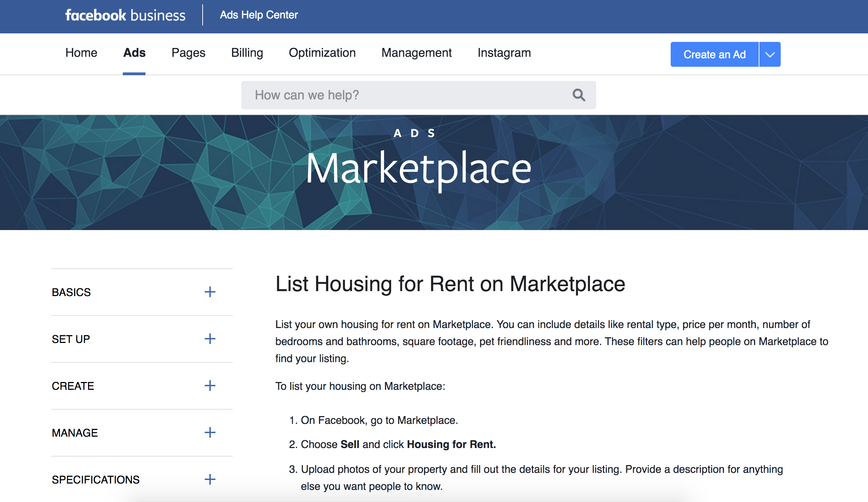Switch to the Pages tab

click(188, 53)
